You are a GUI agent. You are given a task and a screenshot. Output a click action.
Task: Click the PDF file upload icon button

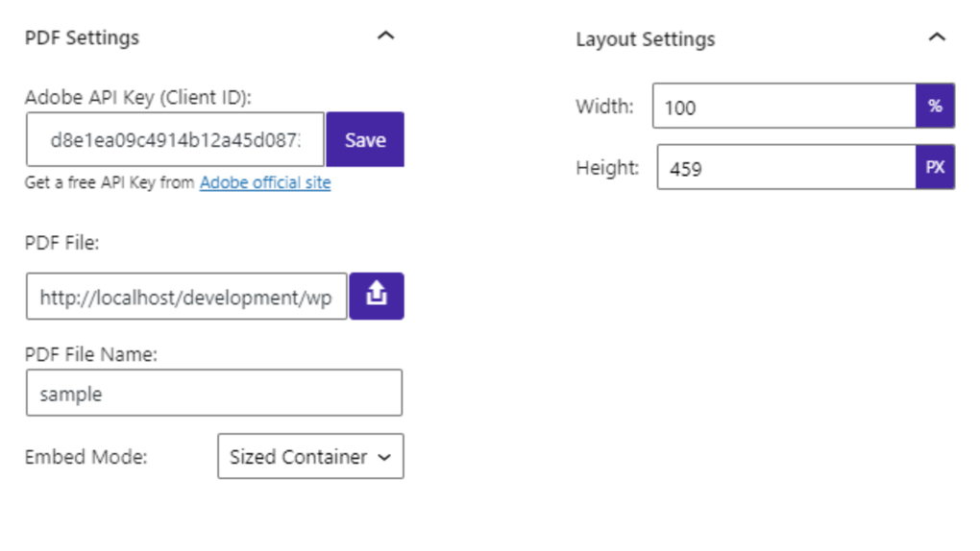click(x=376, y=296)
